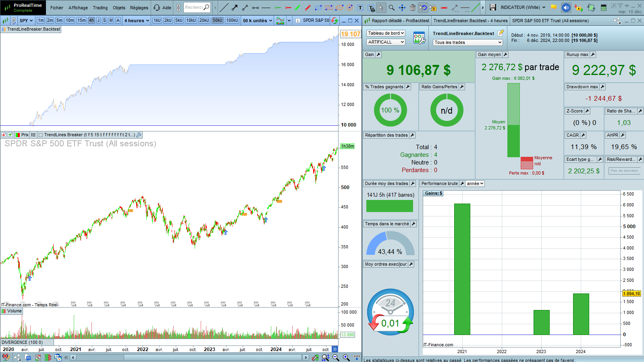Click the Prix button in price panel
644x362 pixels.
(23, 135)
